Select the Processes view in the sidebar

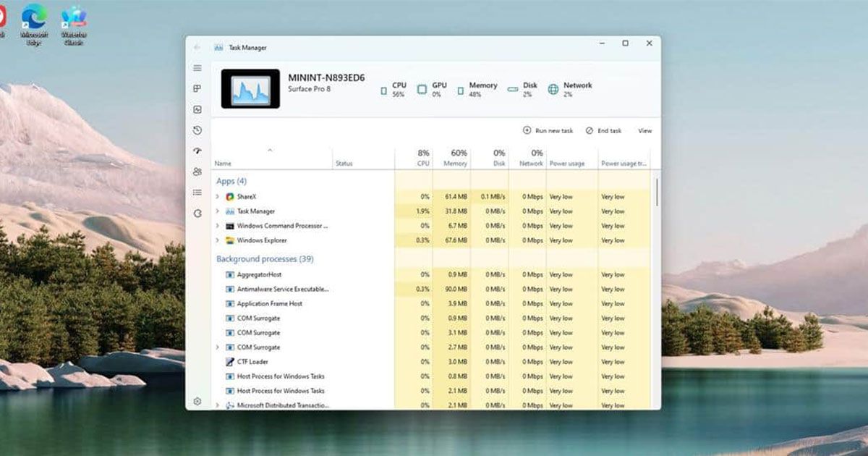coord(197,88)
